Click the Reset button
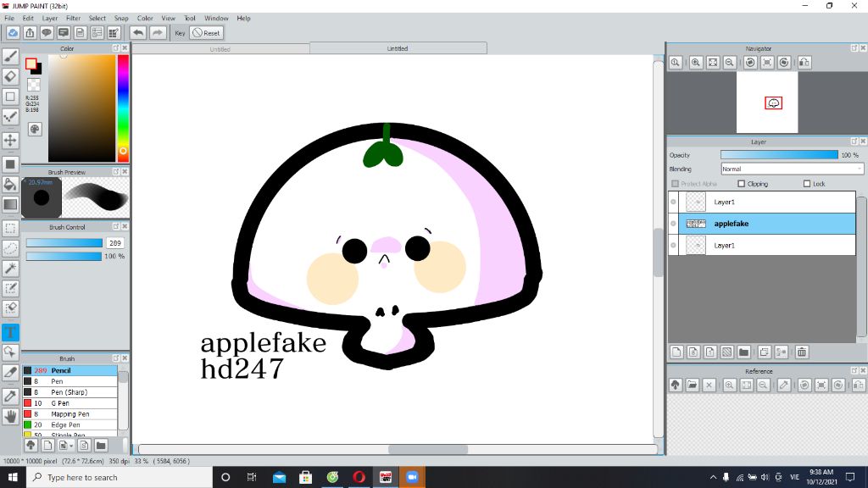Image resolution: width=868 pixels, height=488 pixels. (207, 33)
